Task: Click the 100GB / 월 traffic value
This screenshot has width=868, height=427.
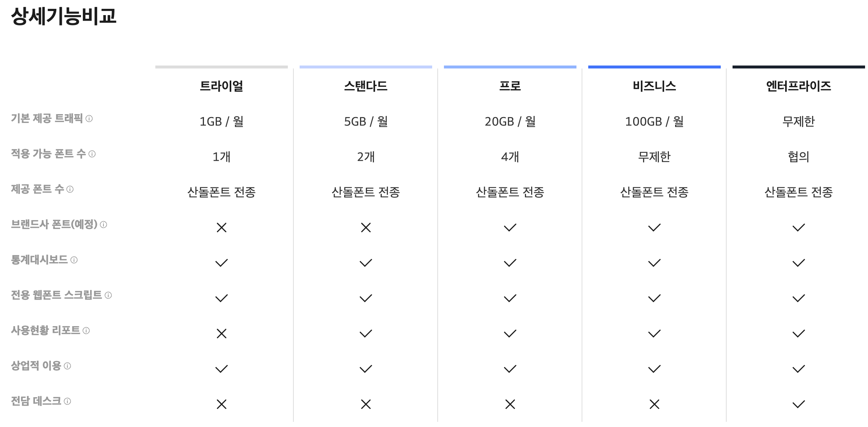Action: tap(654, 121)
